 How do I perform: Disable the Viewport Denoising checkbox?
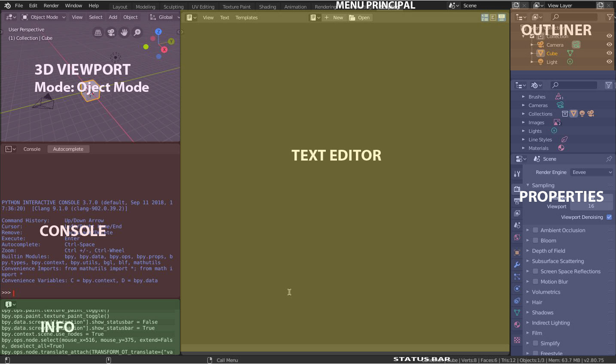pyautogui.click(x=609, y=217)
